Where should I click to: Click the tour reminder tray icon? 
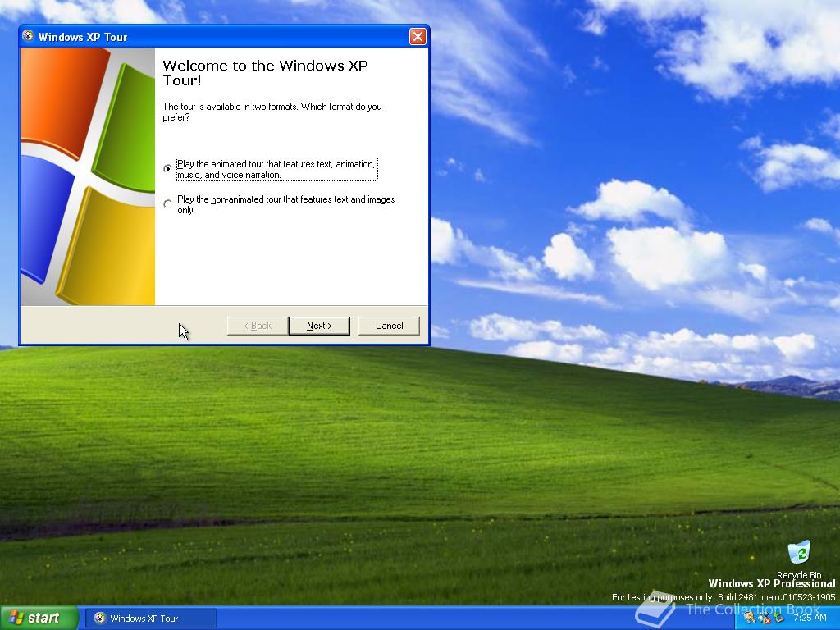(x=750, y=618)
